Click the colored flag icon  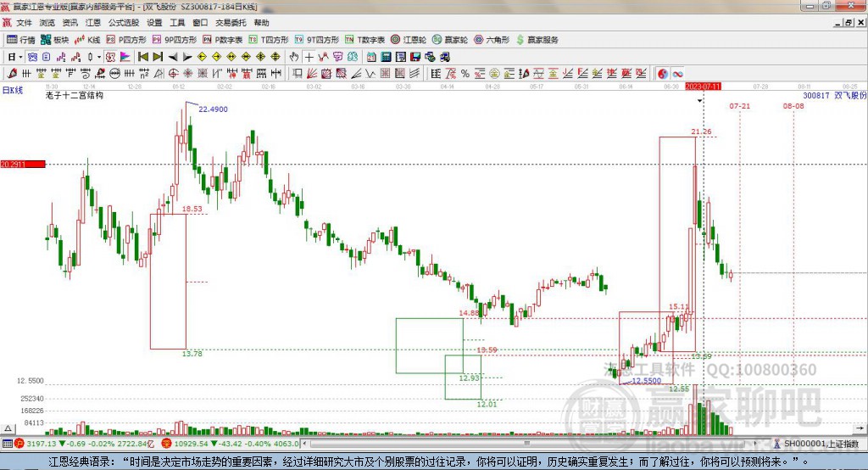[x=125, y=57]
